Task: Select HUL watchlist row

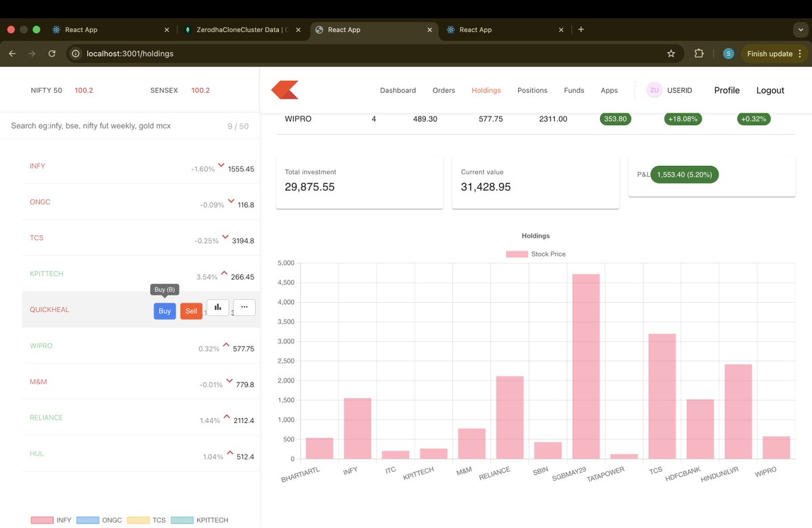Action: [141, 454]
